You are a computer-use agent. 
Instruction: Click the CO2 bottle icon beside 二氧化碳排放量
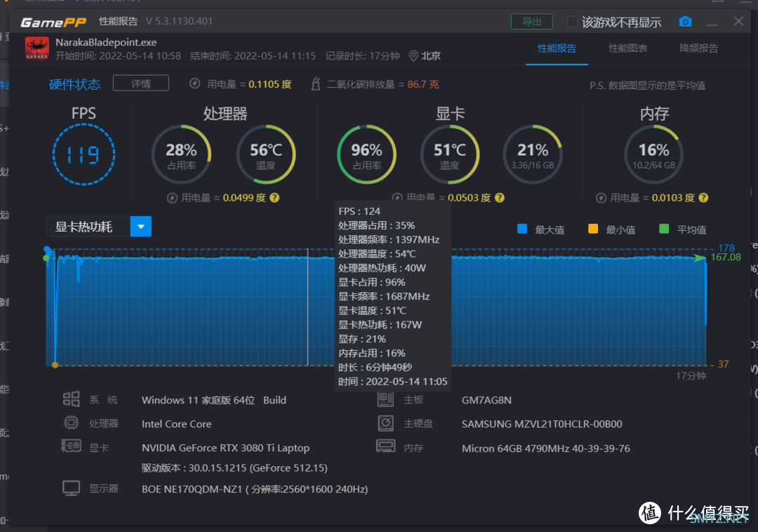316,84
